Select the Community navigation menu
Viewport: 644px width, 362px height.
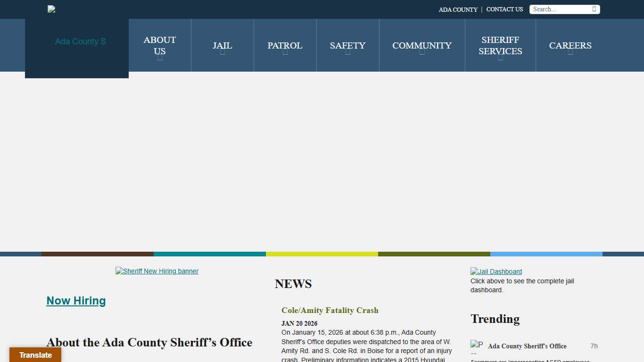coord(422,46)
